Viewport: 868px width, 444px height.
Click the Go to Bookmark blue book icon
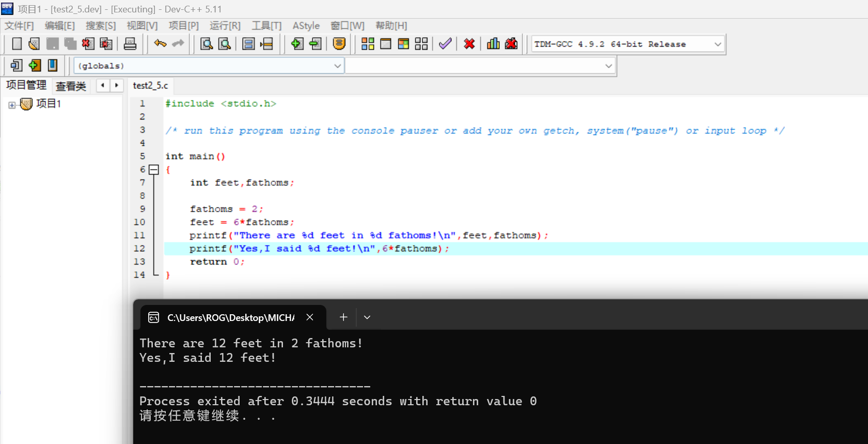pos(52,65)
